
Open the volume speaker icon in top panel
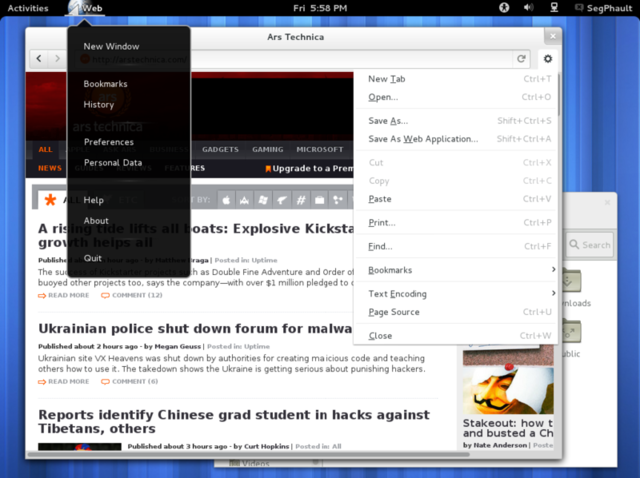point(529,8)
